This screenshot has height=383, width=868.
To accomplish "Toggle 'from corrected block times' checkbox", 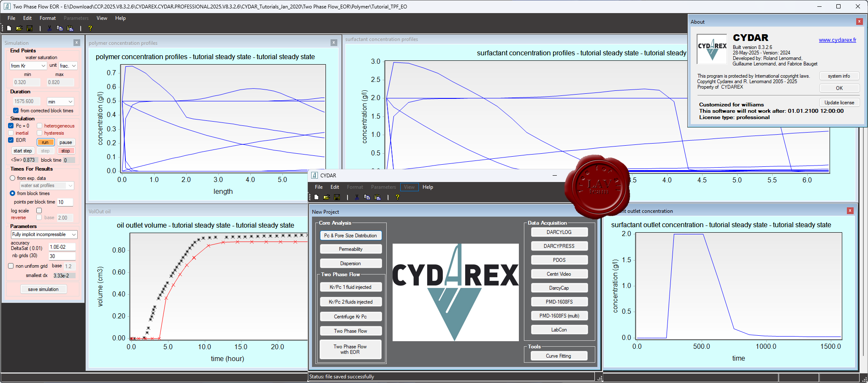I will point(16,111).
